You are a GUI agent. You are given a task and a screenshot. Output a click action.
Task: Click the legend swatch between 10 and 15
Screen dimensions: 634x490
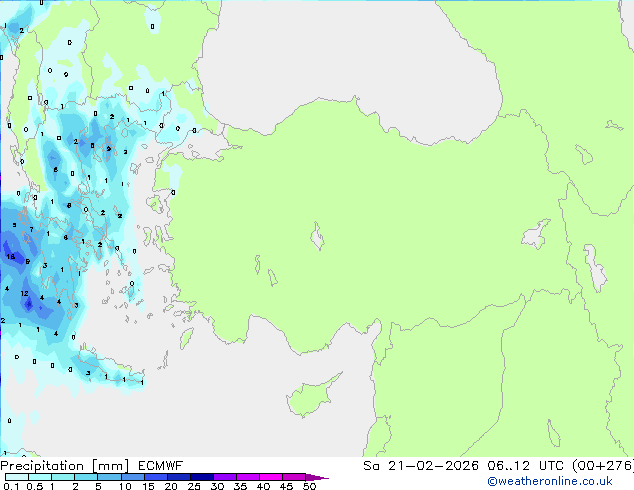coord(135,478)
